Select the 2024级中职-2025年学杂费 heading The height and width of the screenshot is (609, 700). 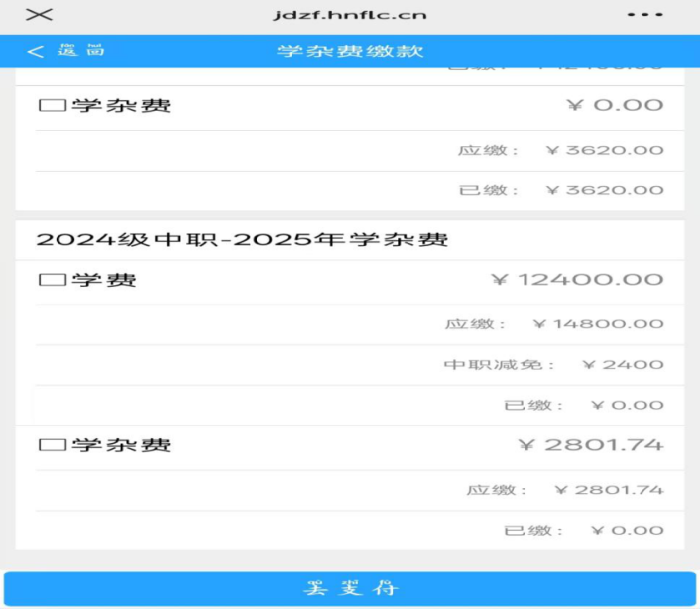242,240
